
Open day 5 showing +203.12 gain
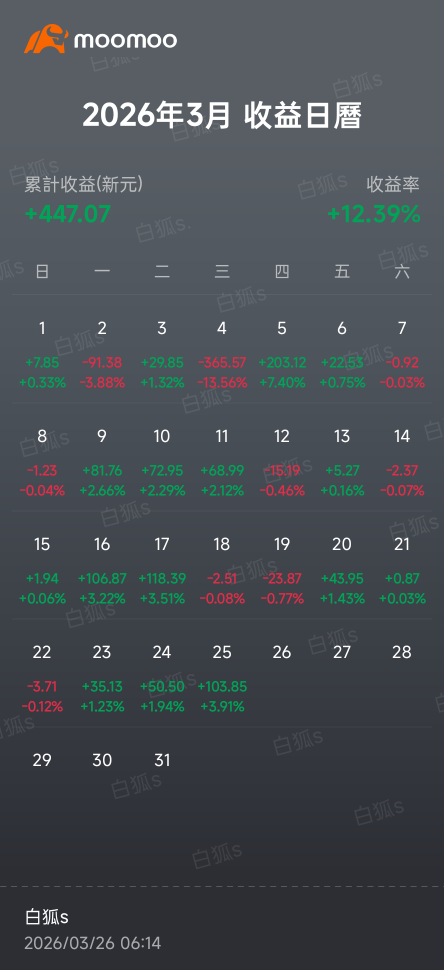pyautogui.click(x=282, y=355)
